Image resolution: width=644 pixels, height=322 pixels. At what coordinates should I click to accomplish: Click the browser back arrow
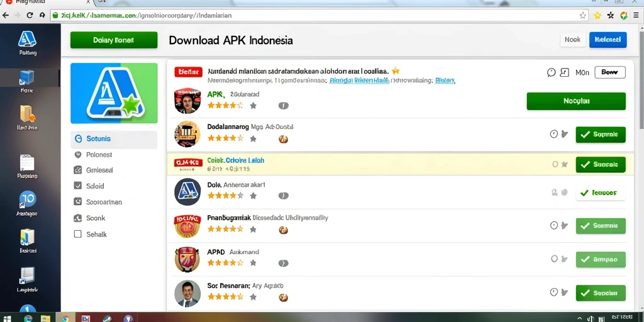5,15
